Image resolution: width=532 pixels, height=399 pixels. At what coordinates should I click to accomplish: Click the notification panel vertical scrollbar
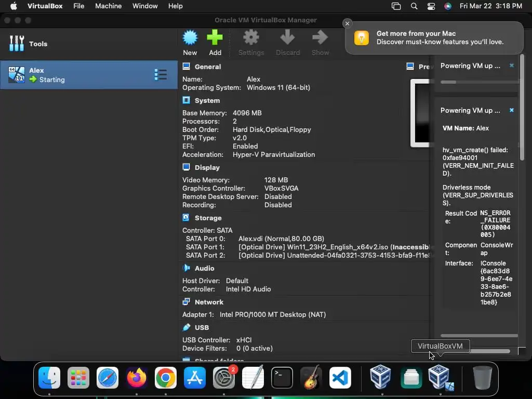pos(522,107)
